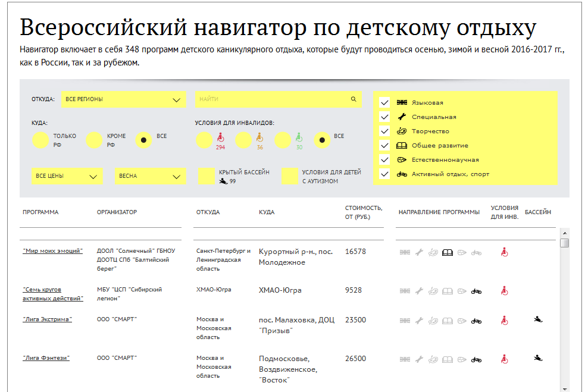The width and height of the screenshot is (585, 392).
Task: Click the leaf icon beside Естественнонаучная
Action: (x=402, y=159)
